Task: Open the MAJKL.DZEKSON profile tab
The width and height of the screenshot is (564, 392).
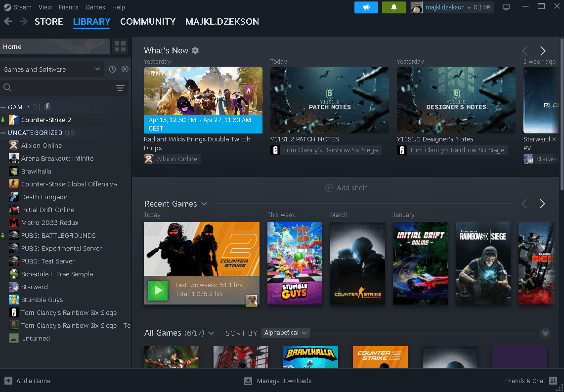Action: (x=222, y=22)
